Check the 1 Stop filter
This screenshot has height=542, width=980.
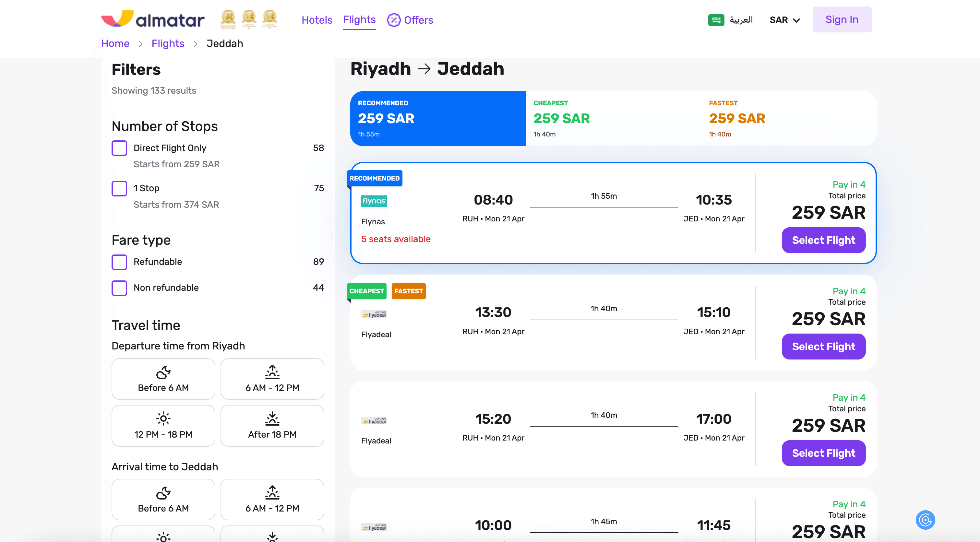[119, 188]
